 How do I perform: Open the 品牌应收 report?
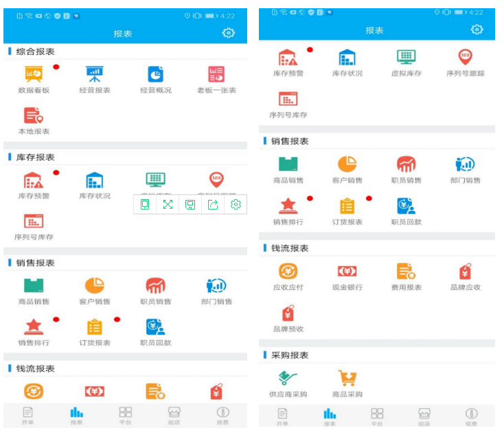click(x=465, y=277)
